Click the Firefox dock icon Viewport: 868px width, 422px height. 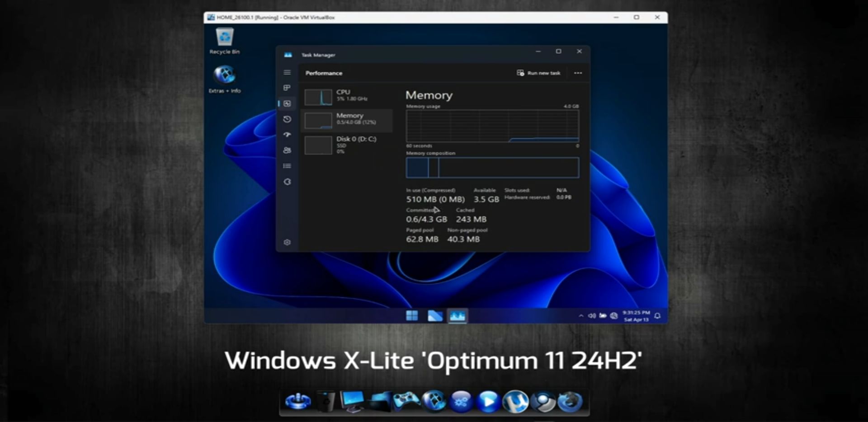pos(570,401)
